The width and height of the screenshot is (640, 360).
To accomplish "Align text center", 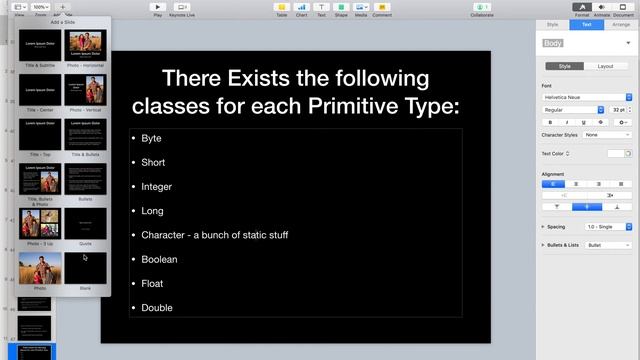I will tap(576, 184).
